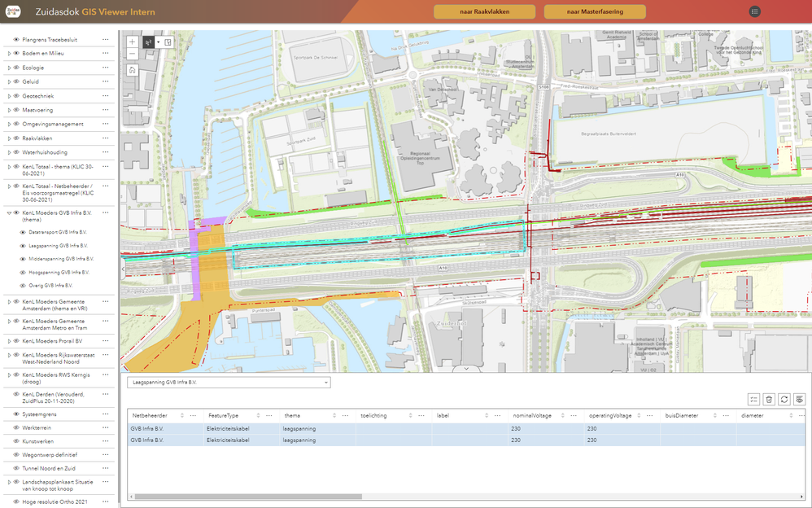Toggle visibility of Plangrens Tracebesluit

[16, 39]
